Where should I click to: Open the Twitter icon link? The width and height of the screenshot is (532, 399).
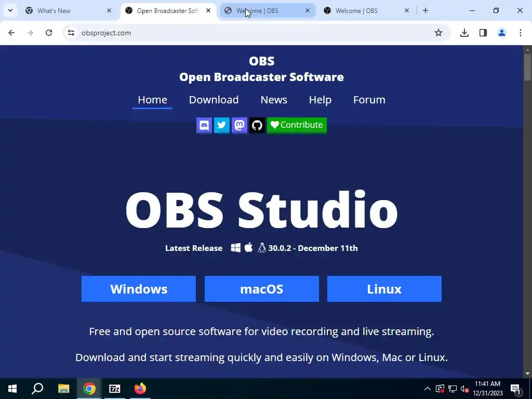pos(221,125)
